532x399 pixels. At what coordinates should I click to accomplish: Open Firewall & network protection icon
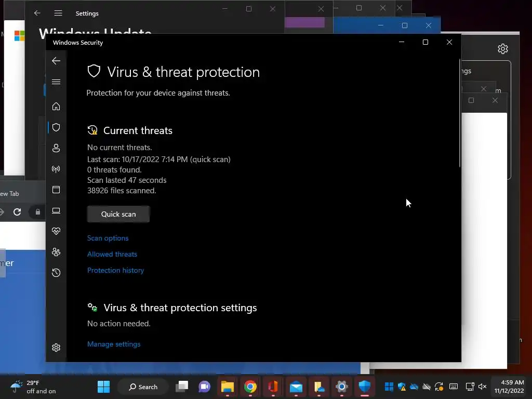pos(56,169)
